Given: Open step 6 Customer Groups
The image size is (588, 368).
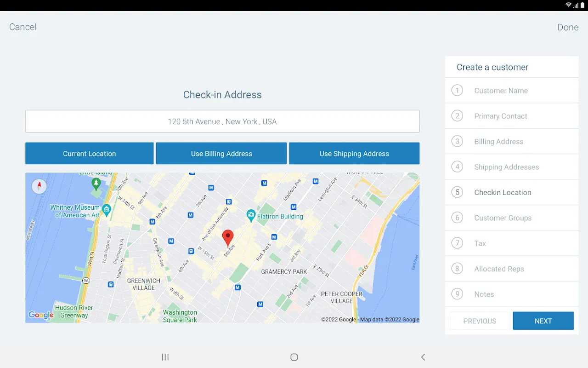Looking at the screenshot, I should coord(512,218).
